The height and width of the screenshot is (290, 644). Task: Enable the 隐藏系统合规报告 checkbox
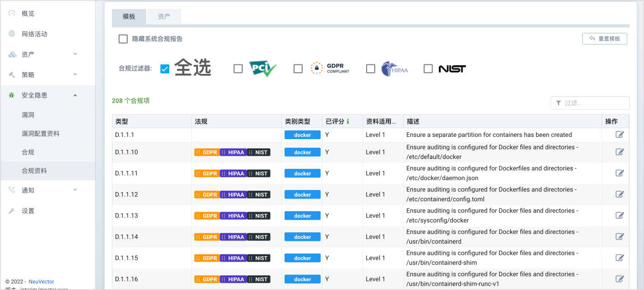123,39
